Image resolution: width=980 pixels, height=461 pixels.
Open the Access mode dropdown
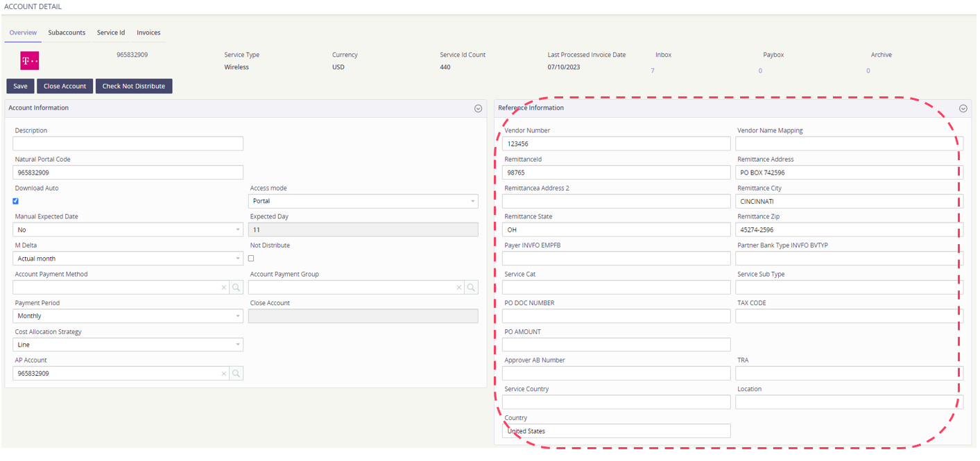(363, 201)
